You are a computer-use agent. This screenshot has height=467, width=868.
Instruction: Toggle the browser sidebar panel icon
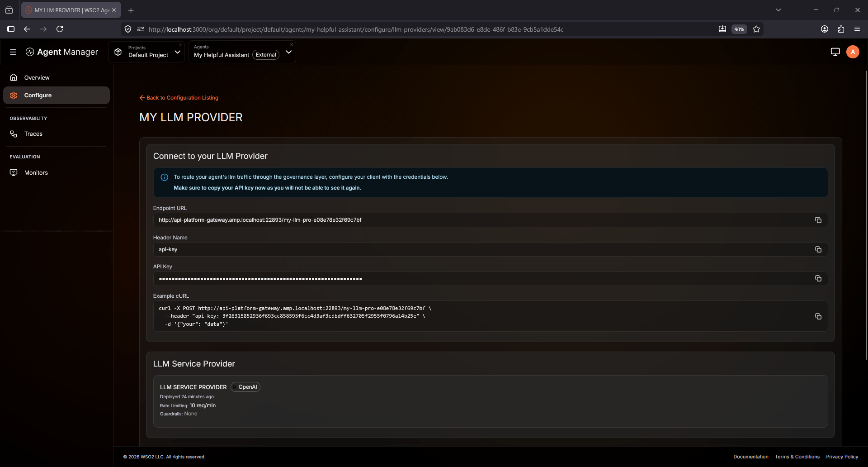tap(11, 29)
